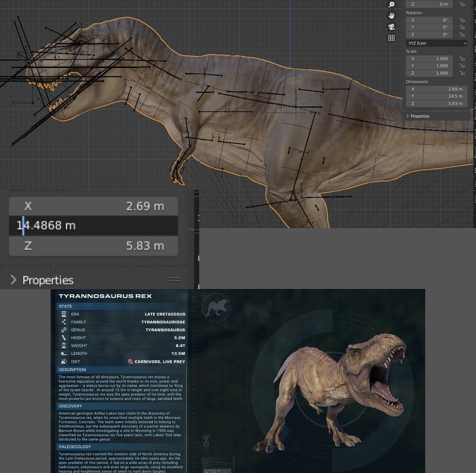Click the 8.4T weight value

tap(180, 346)
